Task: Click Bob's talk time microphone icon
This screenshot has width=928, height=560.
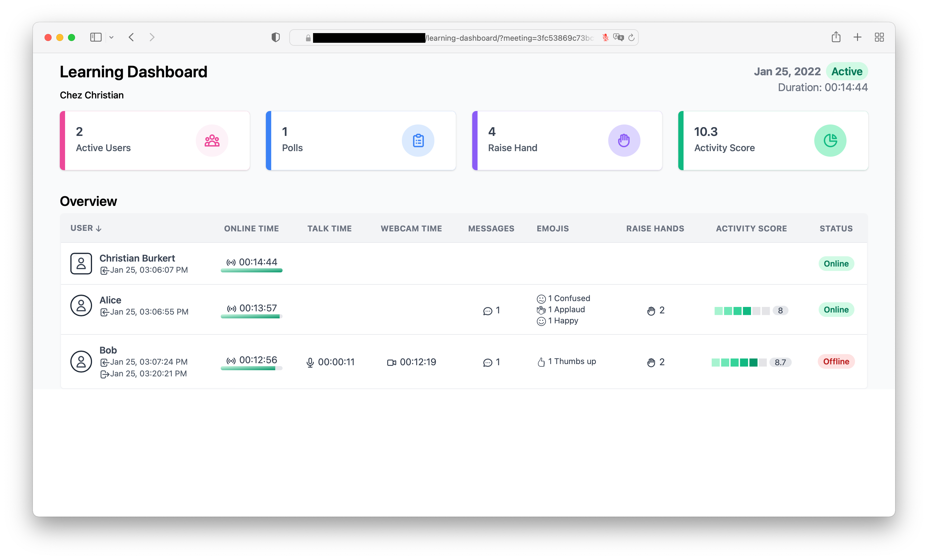Action: click(x=310, y=362)
